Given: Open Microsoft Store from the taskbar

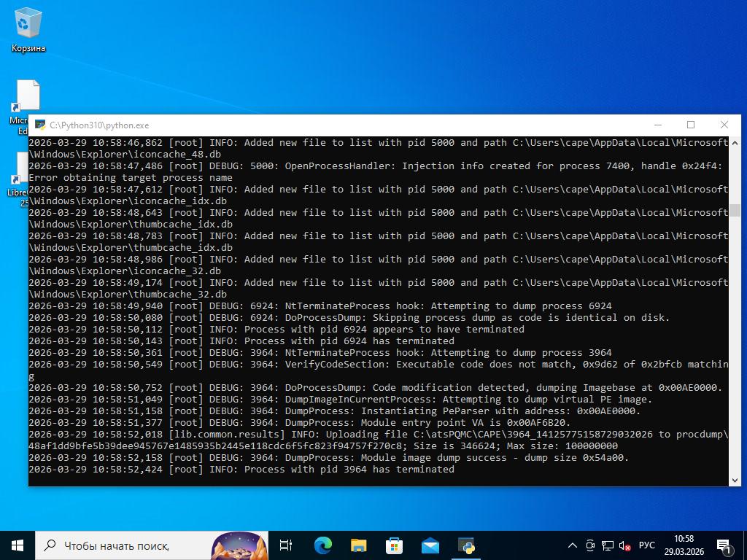Looking at the screenshot, I should (x=394, y=545).
